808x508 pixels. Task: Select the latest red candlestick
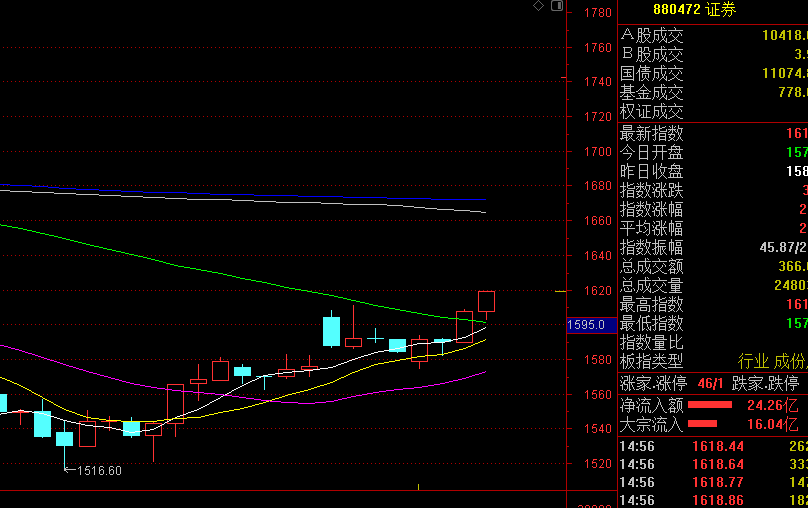486,304
